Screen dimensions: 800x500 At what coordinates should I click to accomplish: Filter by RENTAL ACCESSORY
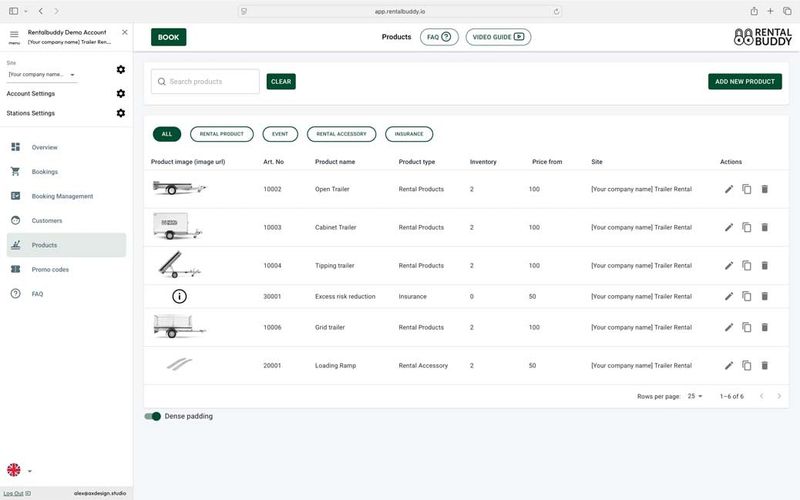coord(341,134)
